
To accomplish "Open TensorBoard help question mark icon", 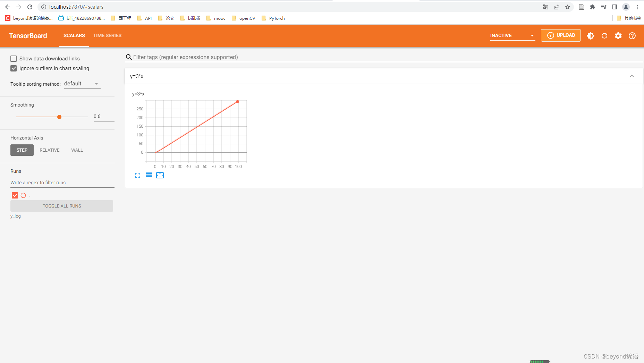I will (632, 36).
